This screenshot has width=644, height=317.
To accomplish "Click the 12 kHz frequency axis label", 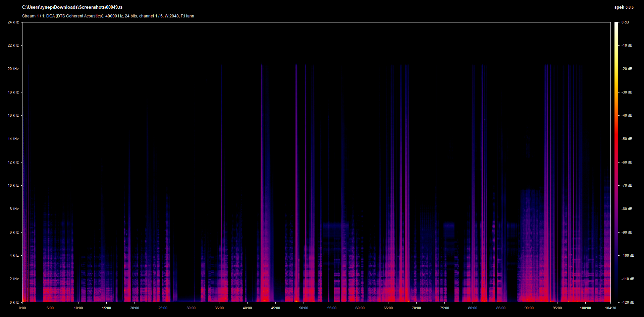I will point(13,162).
